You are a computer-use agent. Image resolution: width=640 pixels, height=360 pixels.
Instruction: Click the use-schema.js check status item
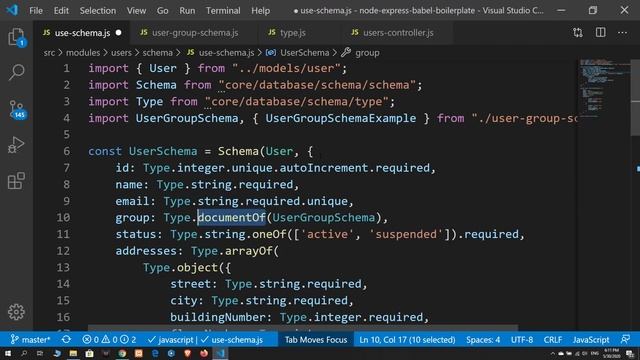tap(232, 340)
